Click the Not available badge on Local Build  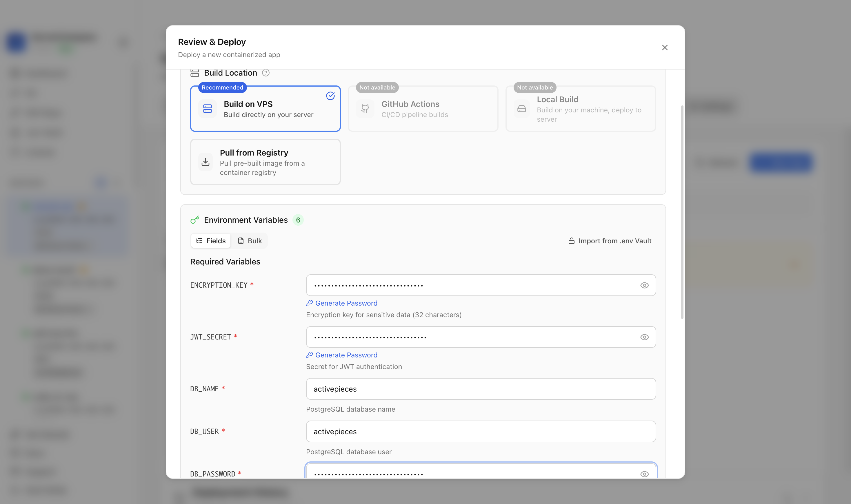click(x=535, y=88)
